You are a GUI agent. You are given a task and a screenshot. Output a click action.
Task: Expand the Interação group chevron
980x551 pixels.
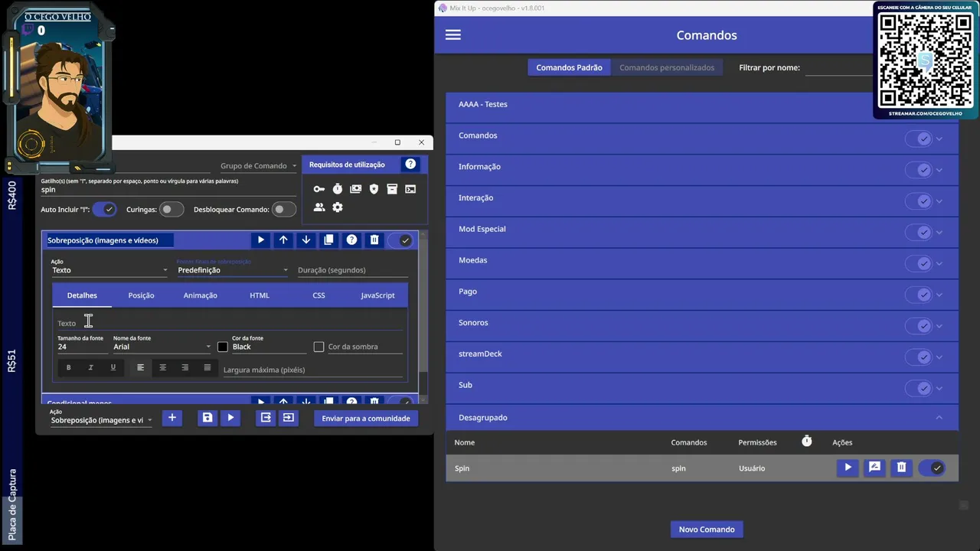pos(939,201)
